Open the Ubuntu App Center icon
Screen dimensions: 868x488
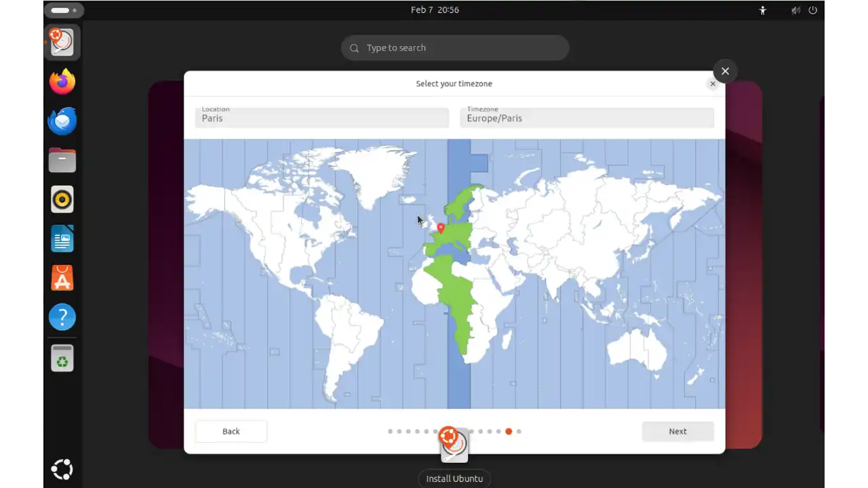[62, 278]
